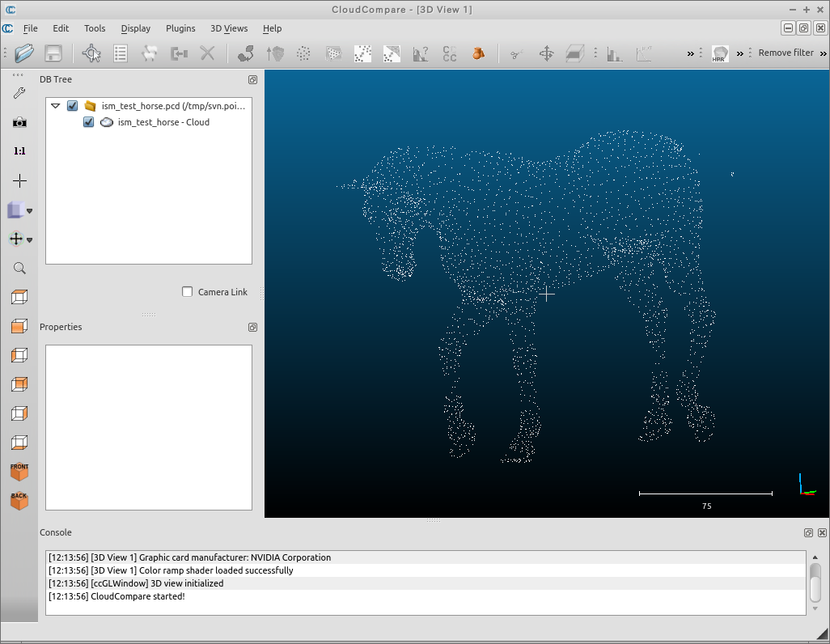Click the Merge entities toolbar icon

pyautogui.click(x=179, y=53)
